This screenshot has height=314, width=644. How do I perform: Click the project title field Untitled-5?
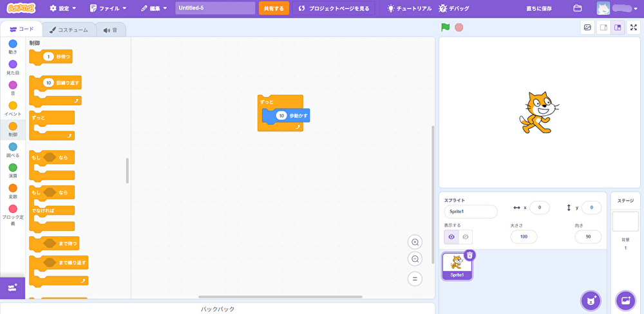point(215,8)
